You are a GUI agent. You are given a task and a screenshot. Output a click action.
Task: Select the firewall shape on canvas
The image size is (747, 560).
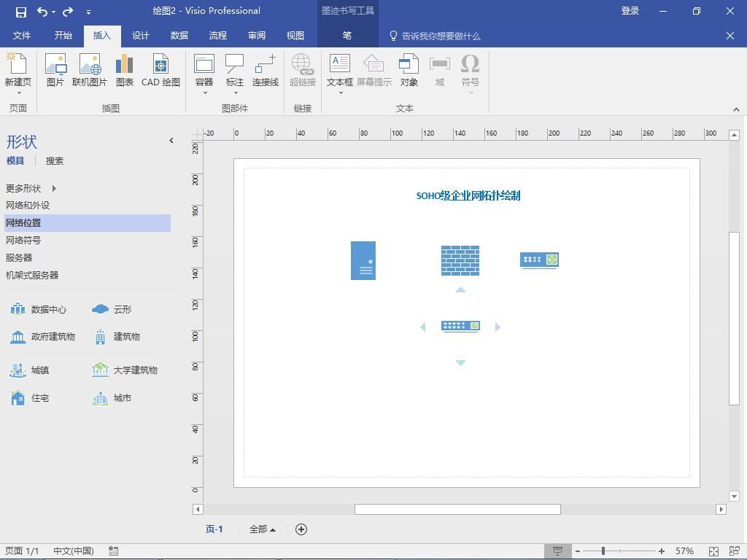click(460, 260)
